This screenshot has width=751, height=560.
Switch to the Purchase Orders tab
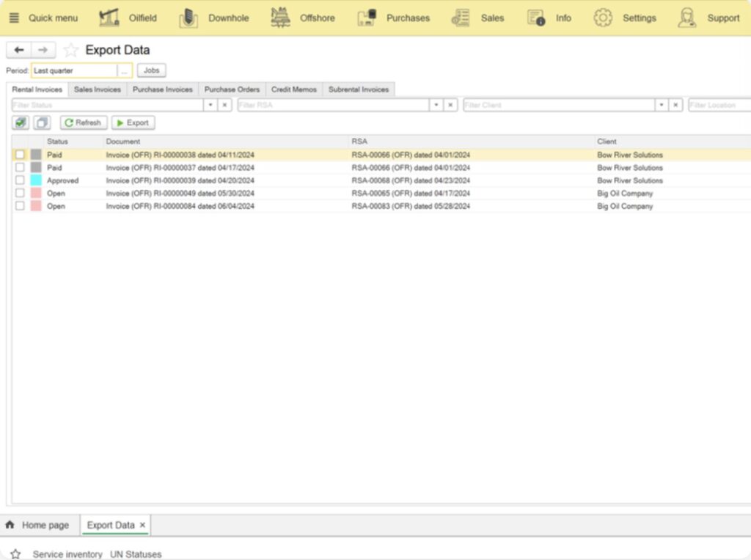tap(232, 89)
